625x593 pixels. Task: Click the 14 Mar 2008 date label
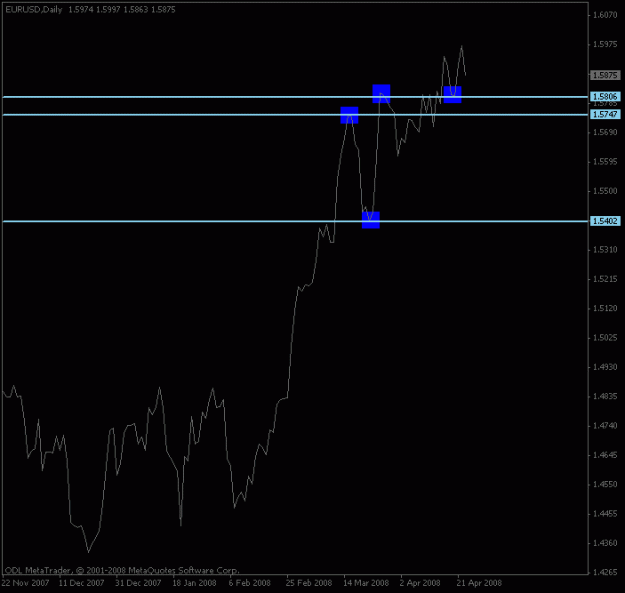(x=366, y=583)
